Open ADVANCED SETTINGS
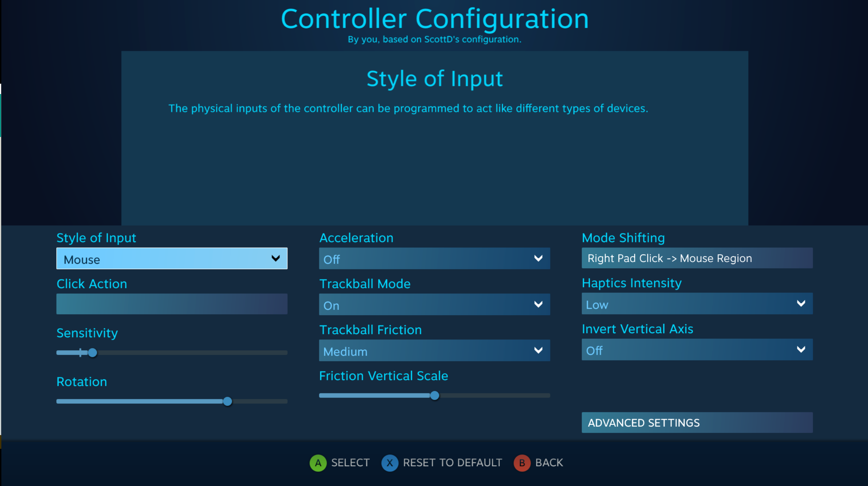 tap(697, 422)
